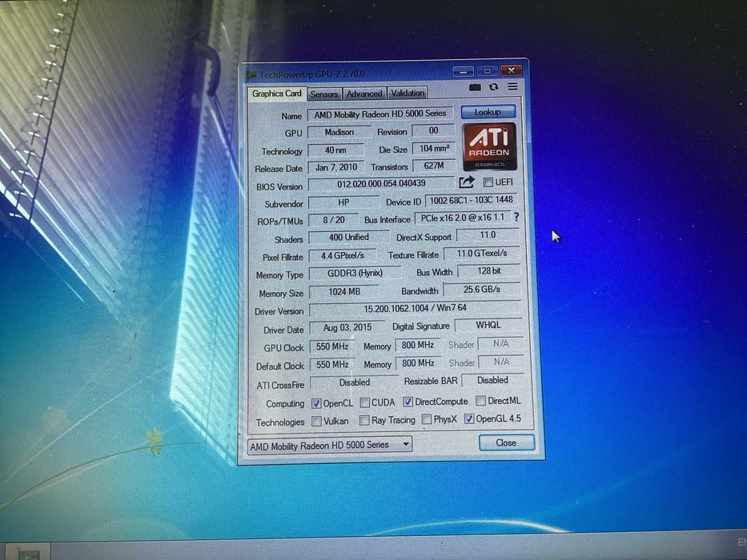Click the Bandwidth 25.6 GB/s value
Image resolution: width=747 pixels, height=560 pixels.
[x=482, y=289]
